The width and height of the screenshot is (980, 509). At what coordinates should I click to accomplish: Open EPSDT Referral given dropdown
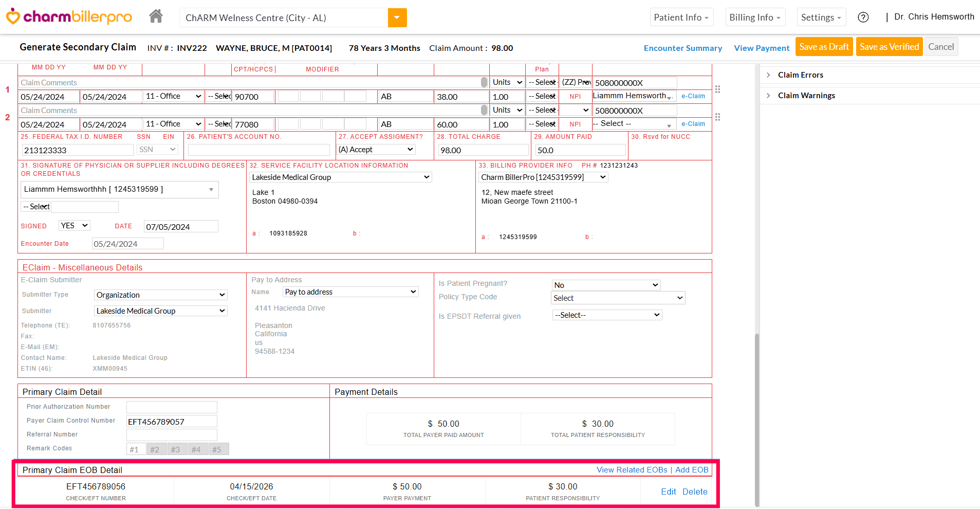pyautogui.click(x=607, y=315)
